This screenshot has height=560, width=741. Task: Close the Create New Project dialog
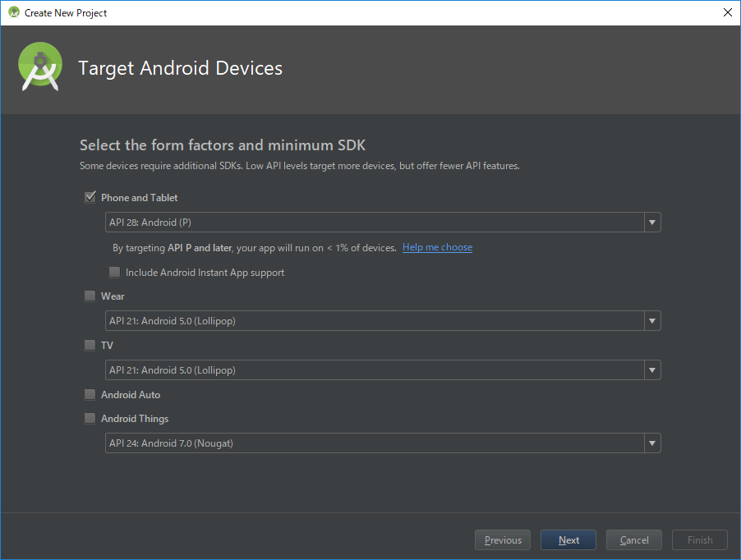click(x=728, y=13)
